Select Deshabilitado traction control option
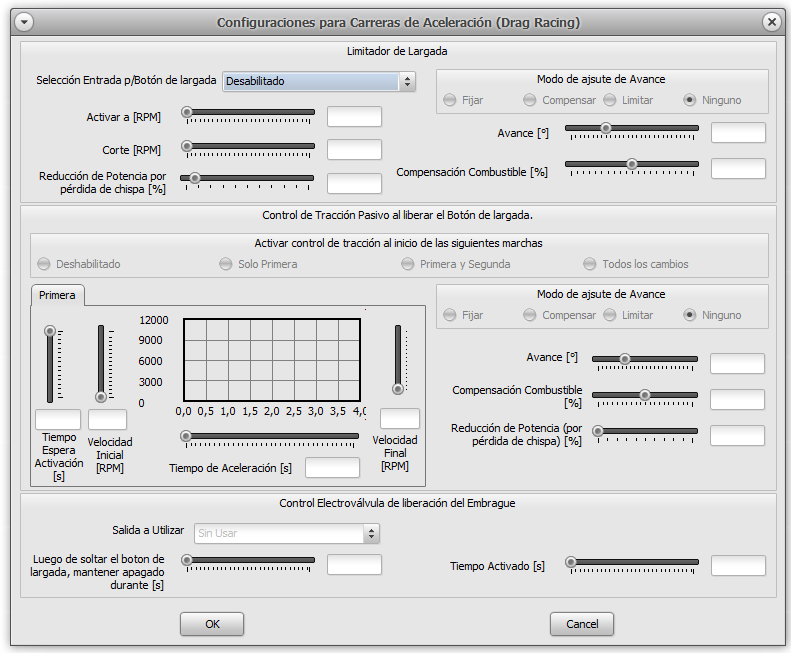Image resolution: width=791 pixels, height=653 pixels. [79, 264]
